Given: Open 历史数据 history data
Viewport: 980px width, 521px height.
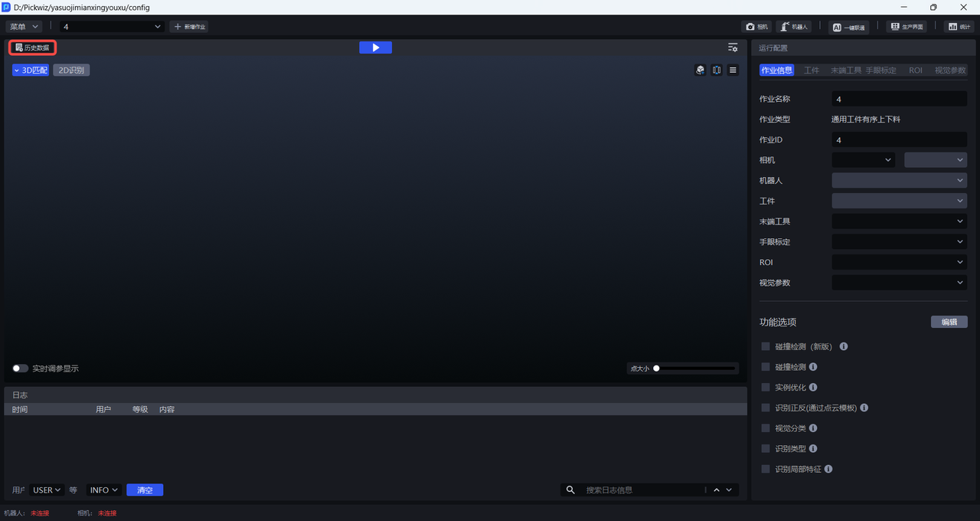Looking at the screenshot, I should [x=32, y=48].
